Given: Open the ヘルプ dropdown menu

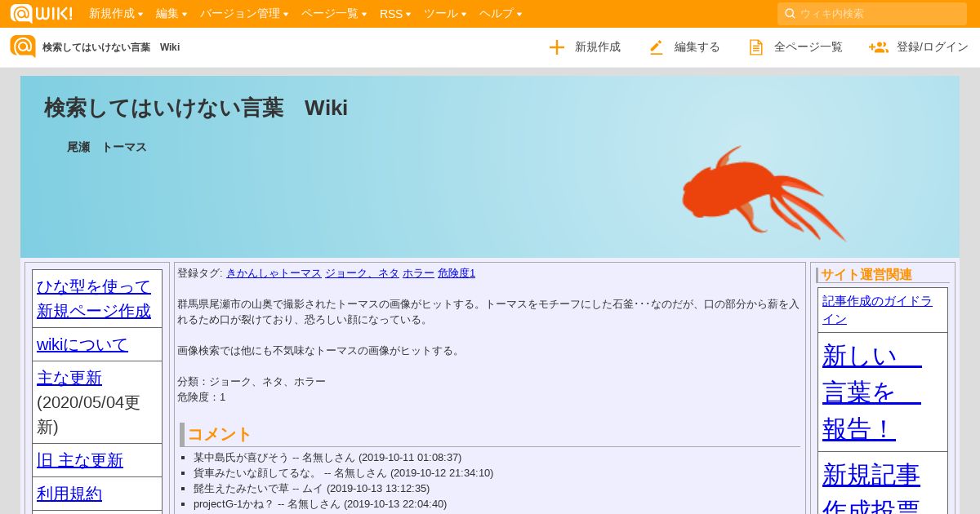Looking at the screenshot, I should click(501, 14).
